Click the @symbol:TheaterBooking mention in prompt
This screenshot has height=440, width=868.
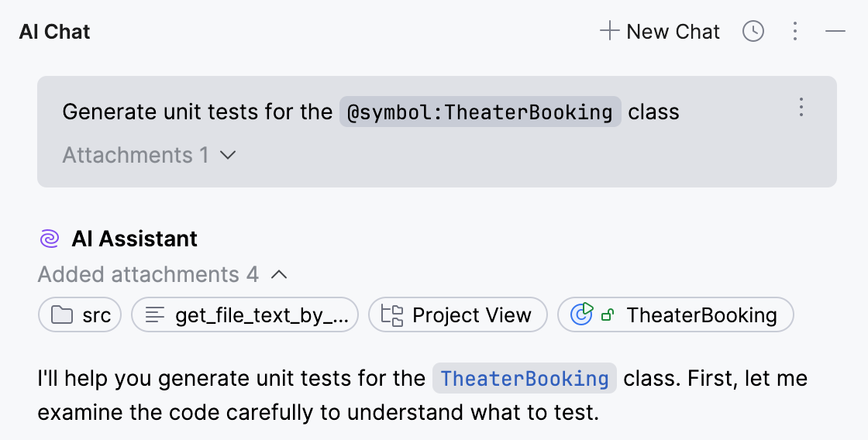480,112
